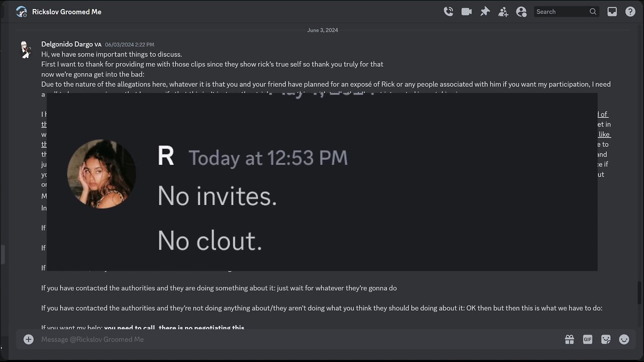
Task: Click the Rickslov Groomed Me title
Action: pyautogui.click(x=66, y=12)
